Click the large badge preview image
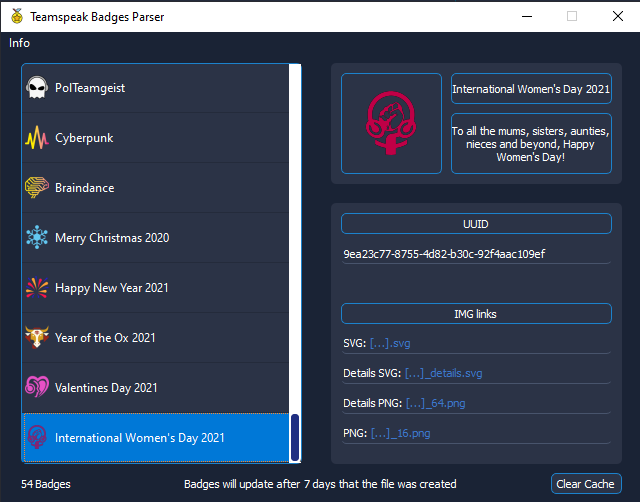This screenshot has width=640, height=502. point(391,123)
